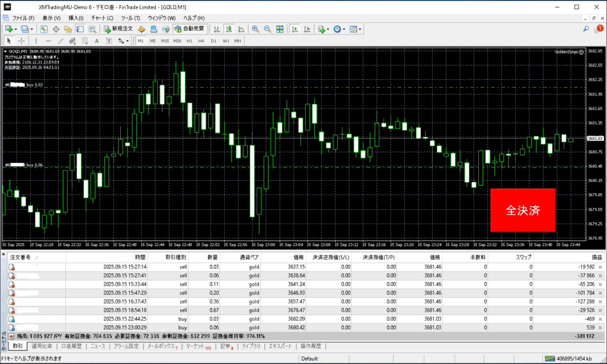Image resolution: width=607 pixels, height=364 pixels.
Task: Zoom out of the chart
Action: pyautogui.click(x=267, y=28)
